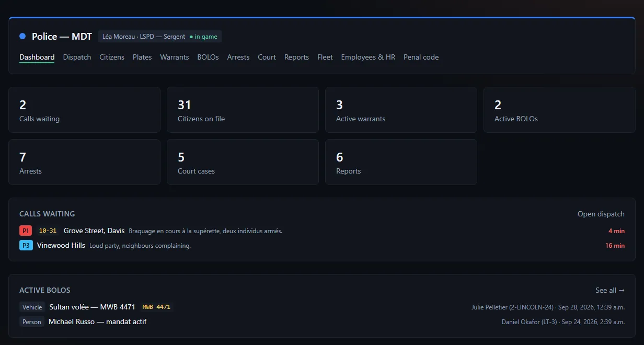644x345 pixels.
Task: Open the Reports stat card showing 6
Action: click(401, 162)
